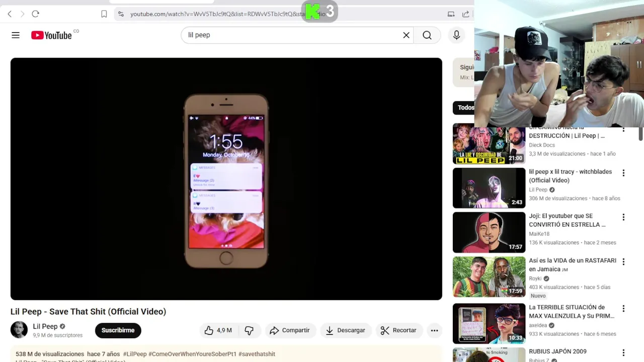Open 'lil peep x lil tracy - witchblades' title

coord(571,176)
